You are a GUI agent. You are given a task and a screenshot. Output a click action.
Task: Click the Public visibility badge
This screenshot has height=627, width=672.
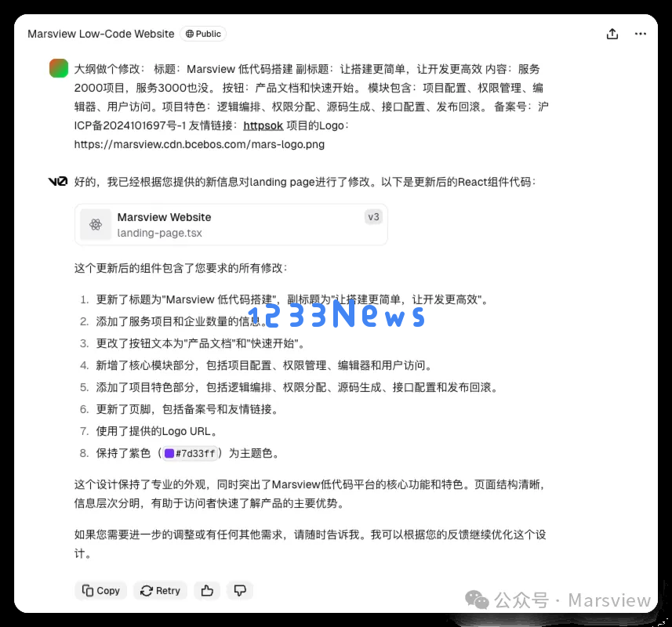coord(203,34)
